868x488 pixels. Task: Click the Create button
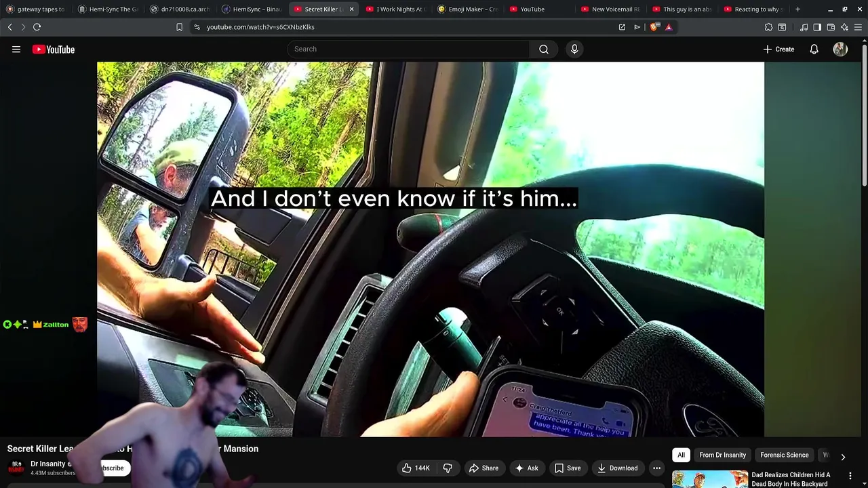point(778,49)
